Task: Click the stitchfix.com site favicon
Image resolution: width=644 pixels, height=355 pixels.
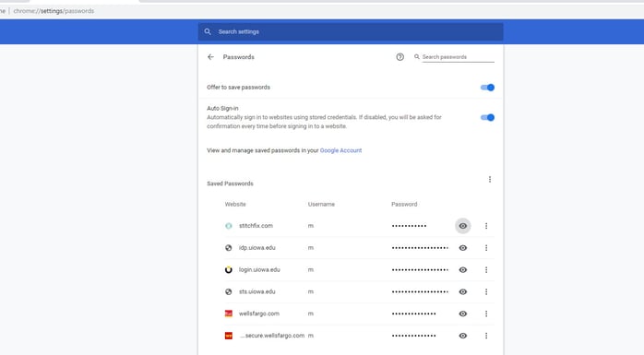Action: pos(229,226)
